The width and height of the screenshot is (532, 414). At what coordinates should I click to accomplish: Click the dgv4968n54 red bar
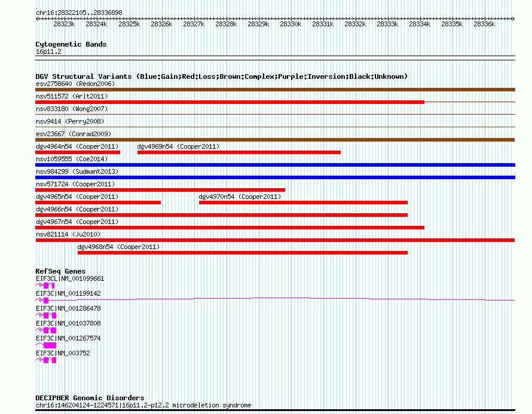(x=243, y=253)
